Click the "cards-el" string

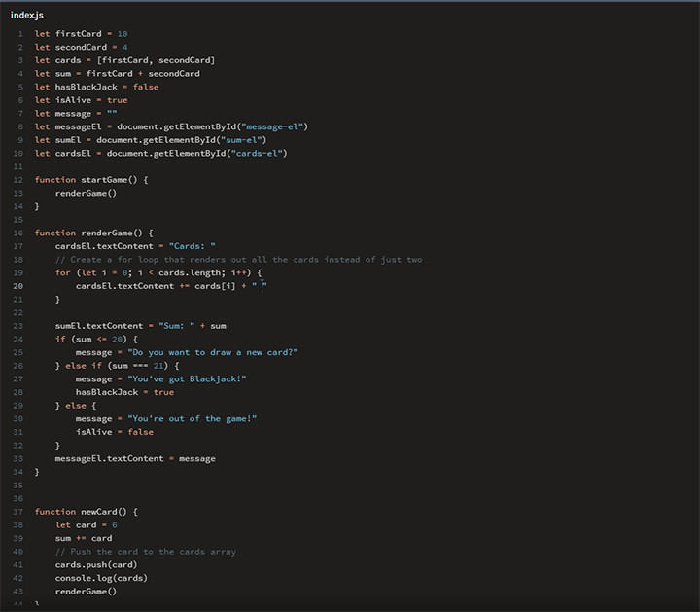click(257, 153)
